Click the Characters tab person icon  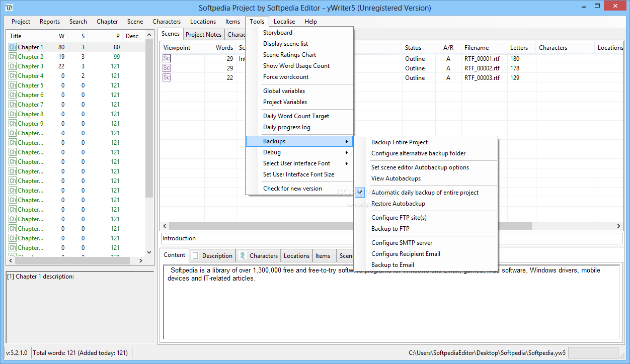pos(243,255)
